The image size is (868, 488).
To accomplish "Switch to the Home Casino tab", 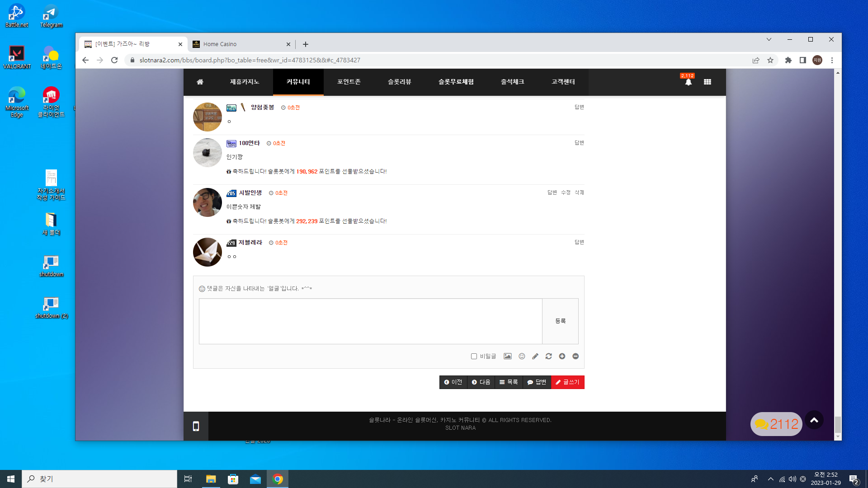I will pos(242,44).
